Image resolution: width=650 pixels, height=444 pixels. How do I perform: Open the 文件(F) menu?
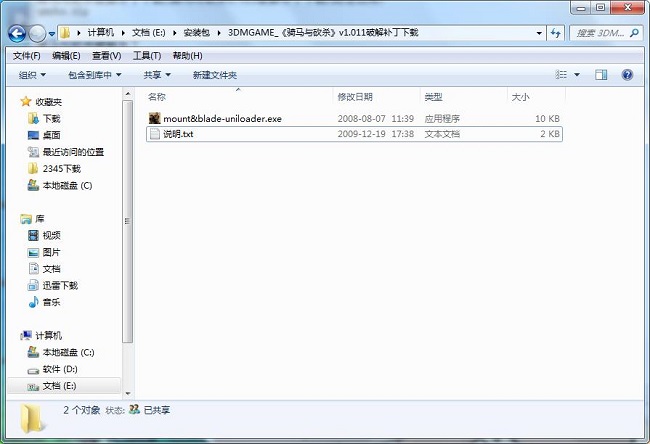click(27, 56)
